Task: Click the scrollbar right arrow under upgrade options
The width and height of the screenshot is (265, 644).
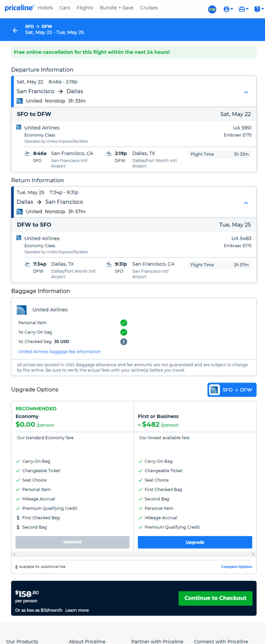Action: [254, 555]
